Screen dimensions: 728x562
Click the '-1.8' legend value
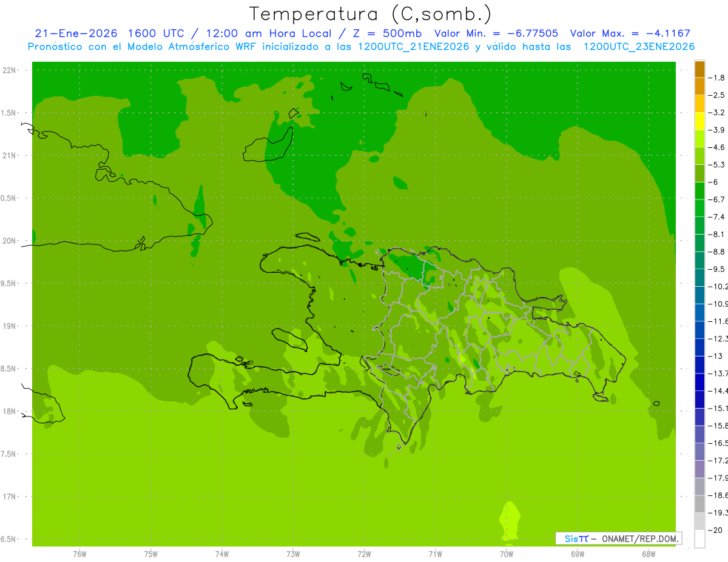click(x=717, y=78)
